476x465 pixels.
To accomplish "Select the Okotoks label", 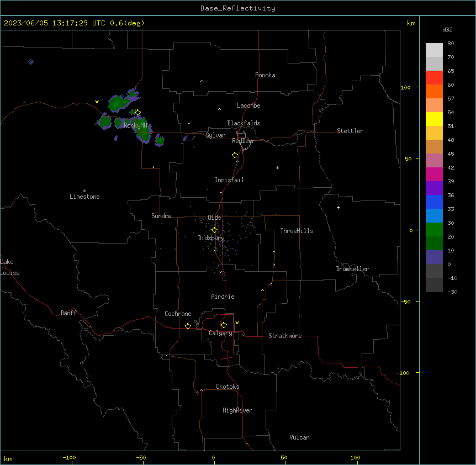I will pos(228,387).
